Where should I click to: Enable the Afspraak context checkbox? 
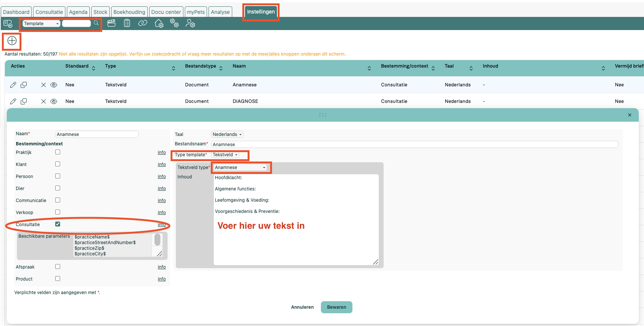[57, 267]
